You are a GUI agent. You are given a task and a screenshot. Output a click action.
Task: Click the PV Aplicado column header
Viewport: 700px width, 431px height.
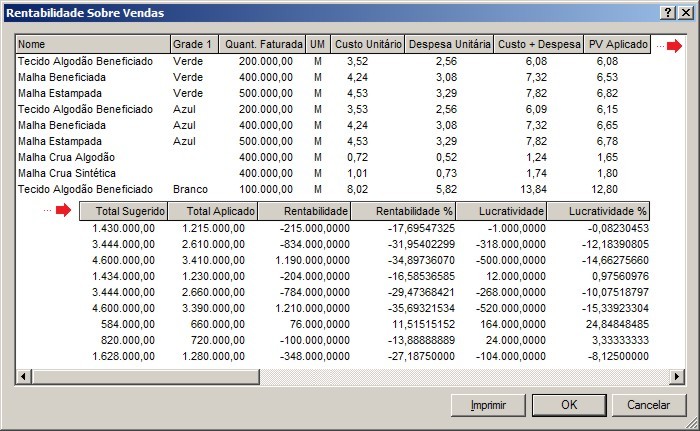617,45
